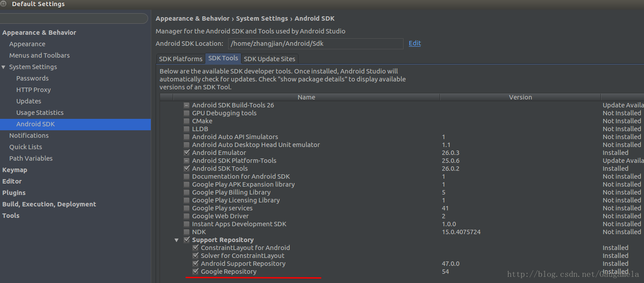Screen dimensions: 644x283
Task: Check the Google Web Driver checkbox
Action: click(x=187, y=216)
